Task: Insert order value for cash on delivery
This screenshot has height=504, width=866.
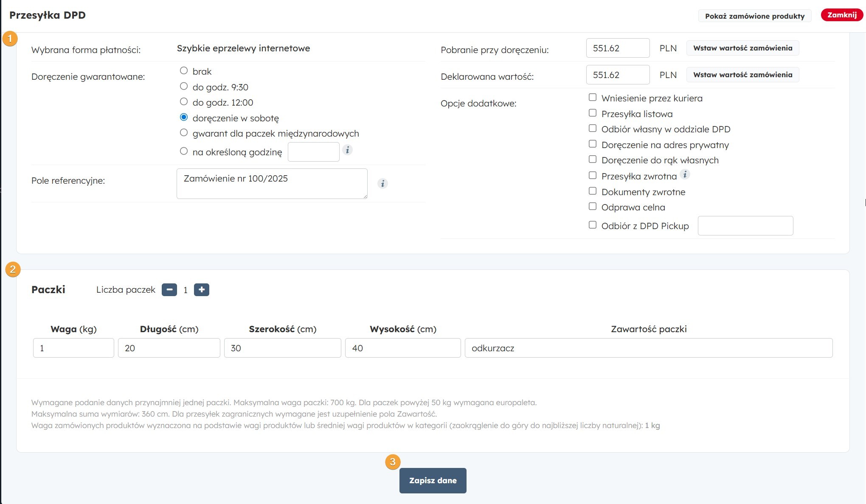Action: pyautogui.click(x=742, y=48)
